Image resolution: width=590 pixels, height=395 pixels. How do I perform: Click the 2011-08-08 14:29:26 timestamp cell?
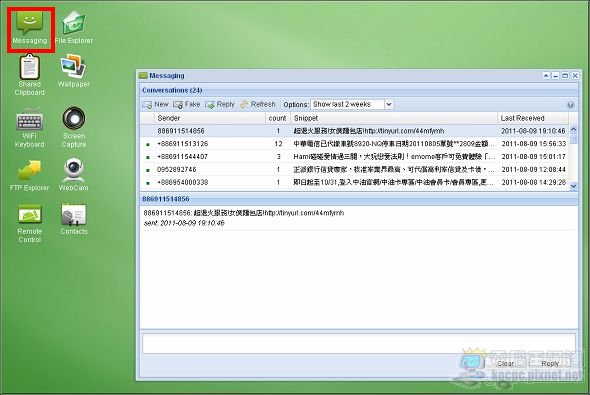(x=534, y=182)
